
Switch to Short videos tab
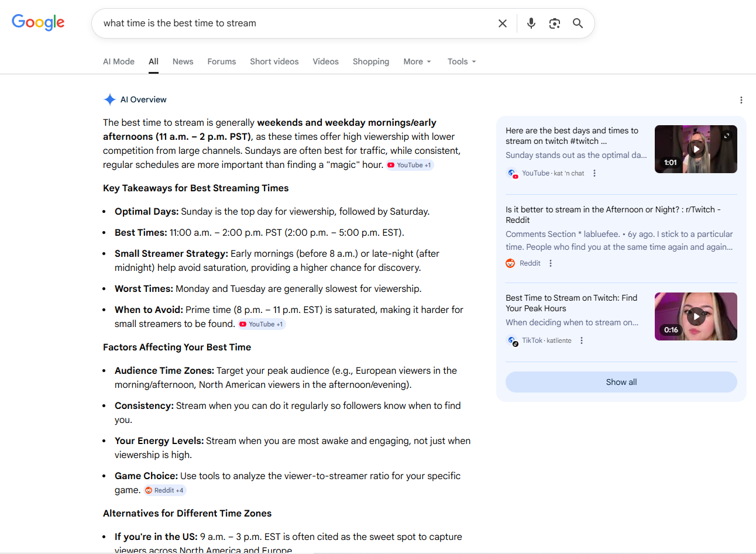pyautogui.click(x=274, y=61)
